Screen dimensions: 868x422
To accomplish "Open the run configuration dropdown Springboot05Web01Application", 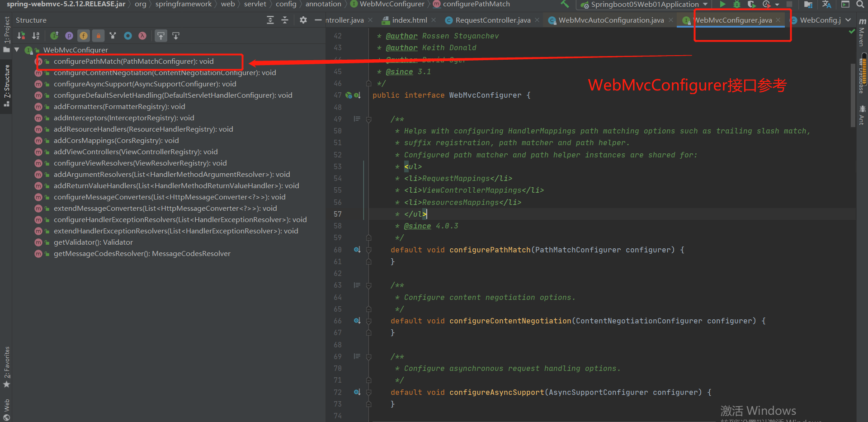I will point(645,5).
